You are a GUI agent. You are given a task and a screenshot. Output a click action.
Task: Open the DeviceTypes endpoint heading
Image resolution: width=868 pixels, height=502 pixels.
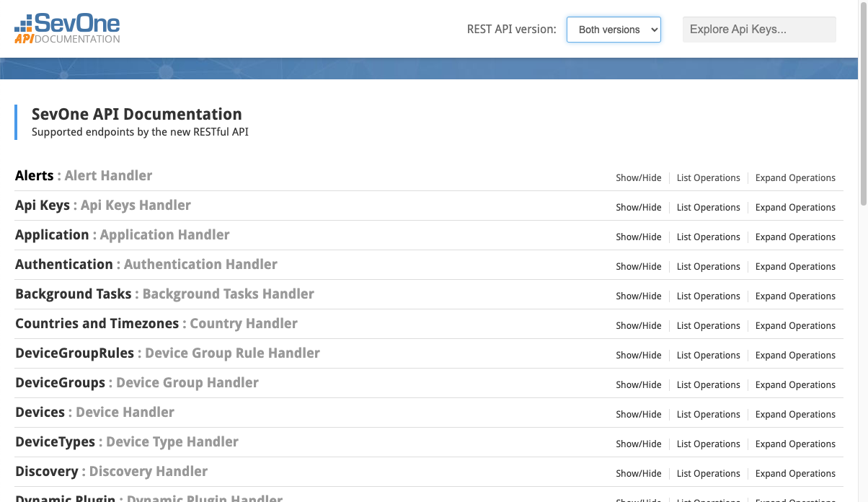click(x=56, y=441)
